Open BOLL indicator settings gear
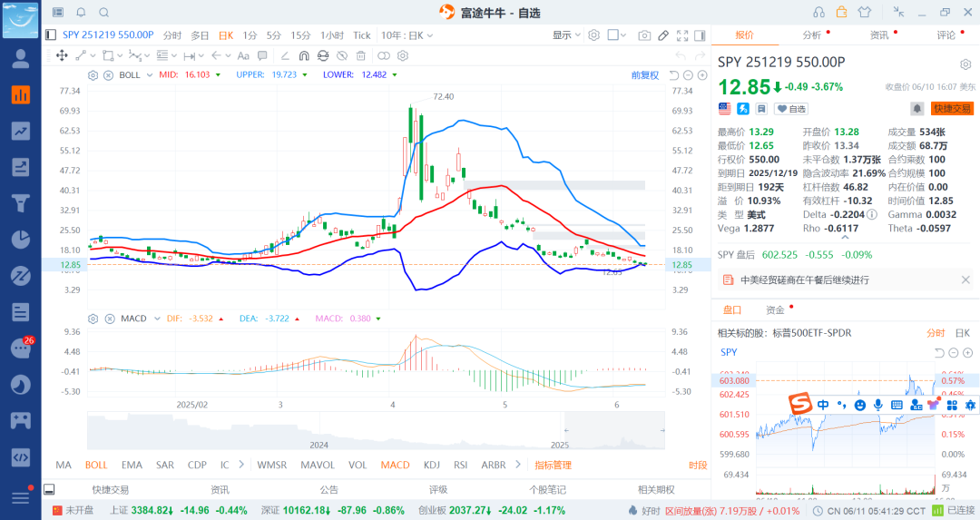 (x=93, y=74)
